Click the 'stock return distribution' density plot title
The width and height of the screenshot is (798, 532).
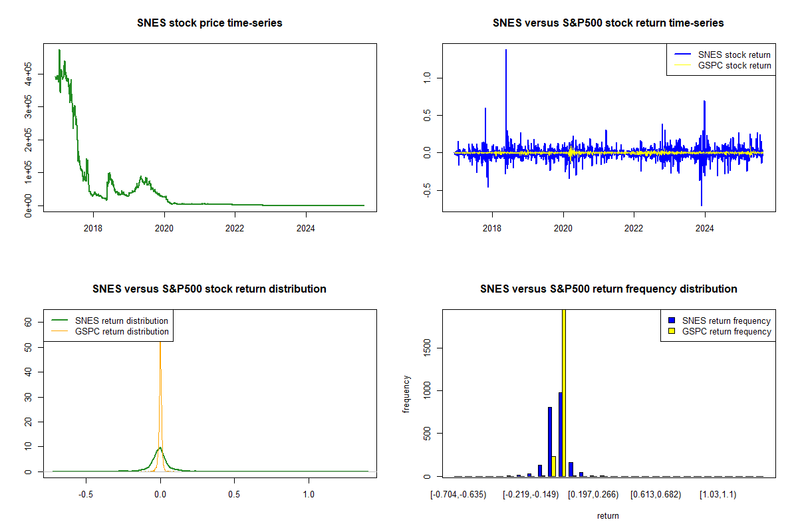(x=209, y=289)
